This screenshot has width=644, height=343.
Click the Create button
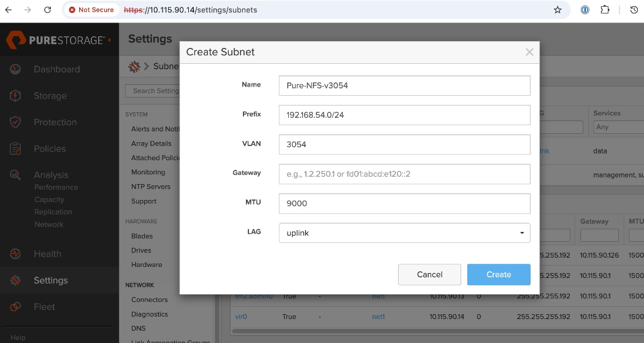[x=499, y=274]
